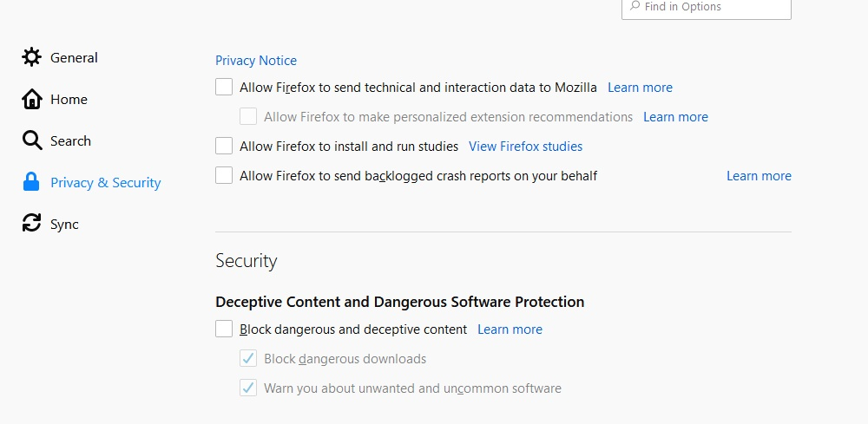The height and width of the screenshot is (424, 868).
Task: Open Learn more for crash reports
Action: pyautogui.click(x=759, y=176)
